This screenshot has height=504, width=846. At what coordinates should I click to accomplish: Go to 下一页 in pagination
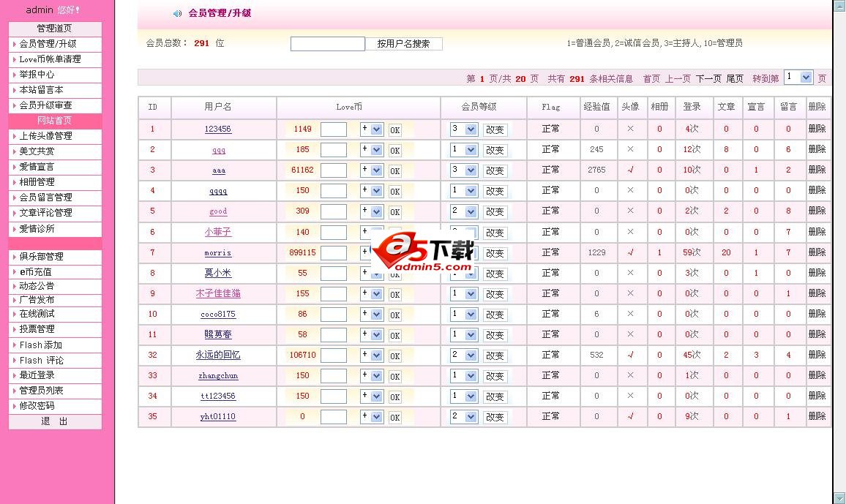pos(708,79)
